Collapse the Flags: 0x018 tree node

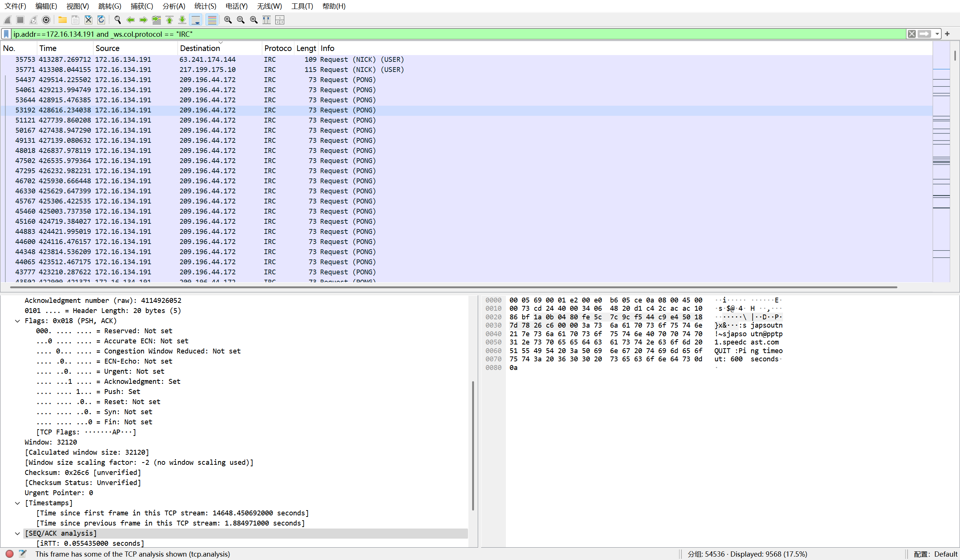[x=18, y=321]
